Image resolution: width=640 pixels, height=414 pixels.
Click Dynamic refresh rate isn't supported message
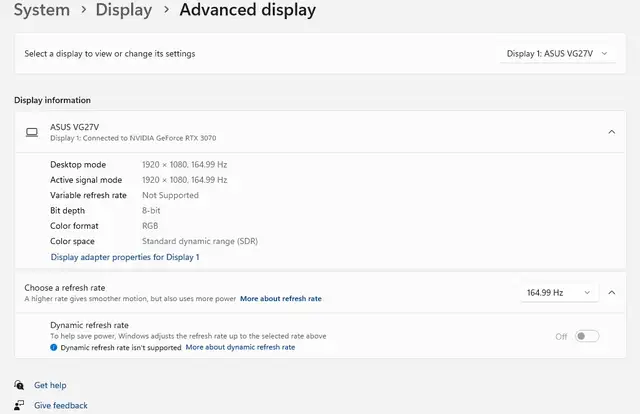121,347
